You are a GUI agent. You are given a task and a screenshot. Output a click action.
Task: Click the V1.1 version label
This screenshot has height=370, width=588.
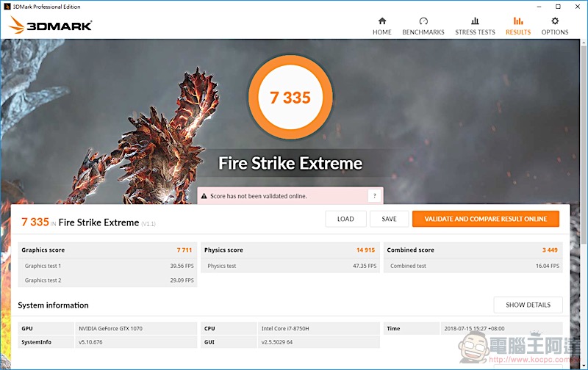148,224
